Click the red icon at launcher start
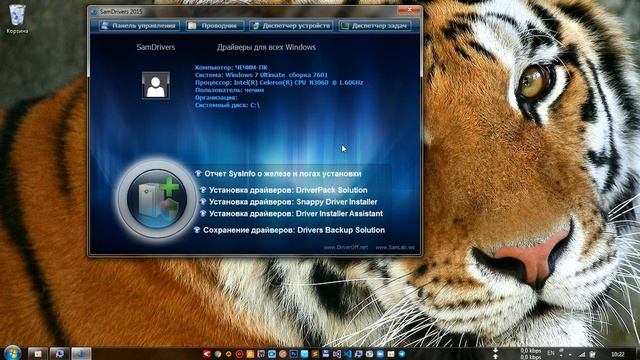This screenshot has height=360, width=640. pos(207,354)
